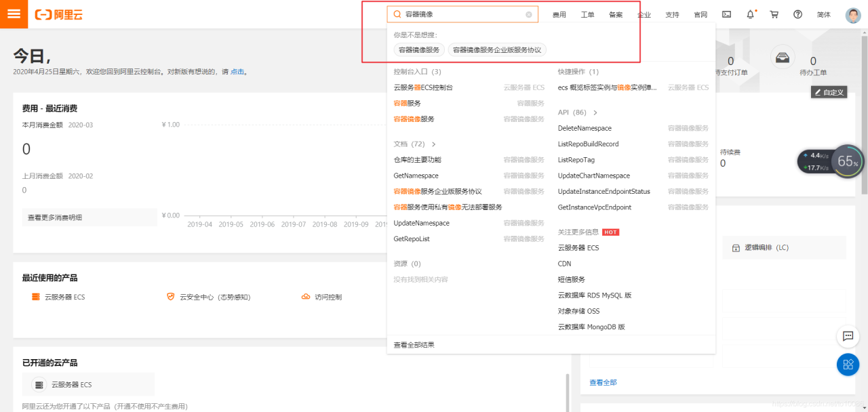Select the 容器镜像服务 suggestion chip
This screenshot has height=412, width=868.
[x=419, y=50]
